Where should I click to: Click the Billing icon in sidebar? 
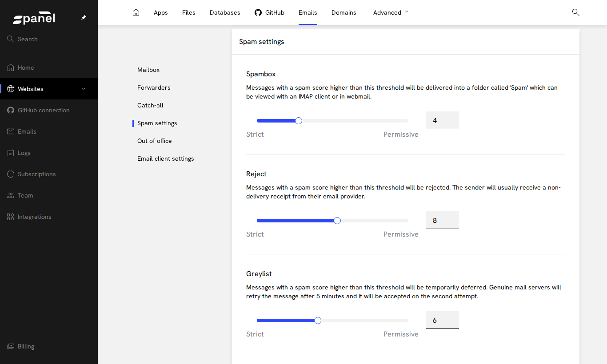11,346
